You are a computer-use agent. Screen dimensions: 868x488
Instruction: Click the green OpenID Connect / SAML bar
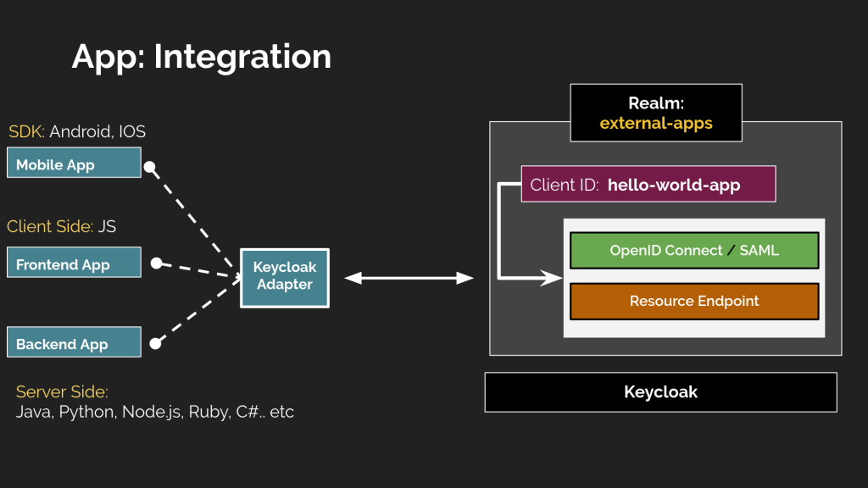[693, 251]
